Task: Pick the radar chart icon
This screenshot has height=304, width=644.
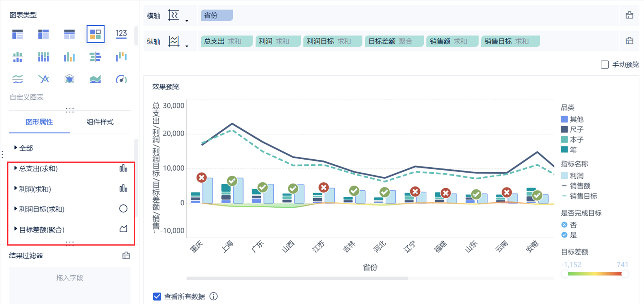Action: [x=69, y=79]
